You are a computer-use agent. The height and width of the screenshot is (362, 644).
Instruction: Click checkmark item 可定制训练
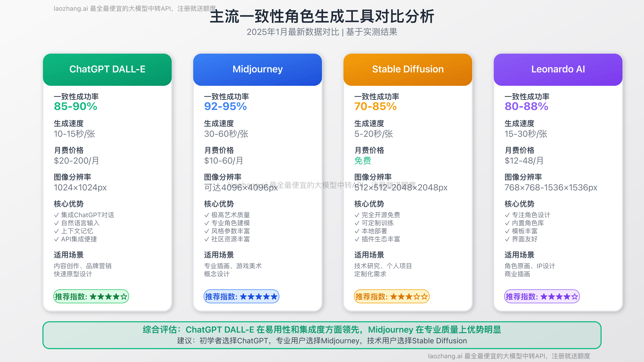[x=374, y=223]
